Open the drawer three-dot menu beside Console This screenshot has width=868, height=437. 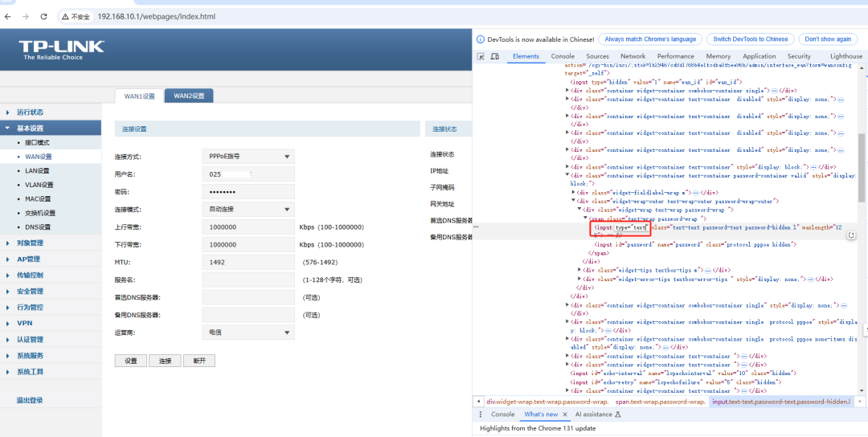(x=481, y=415)
